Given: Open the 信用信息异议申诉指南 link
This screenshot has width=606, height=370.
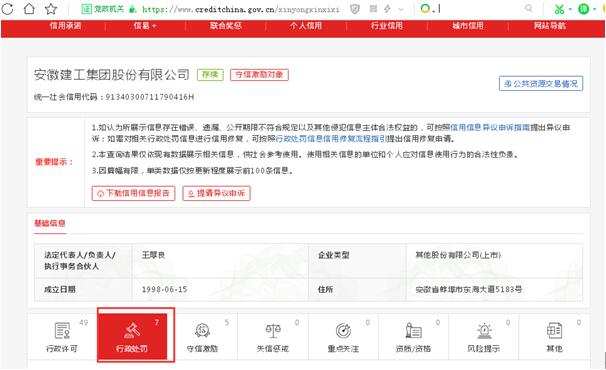Looking at the screenshot, I should click(x=490, y=127).
